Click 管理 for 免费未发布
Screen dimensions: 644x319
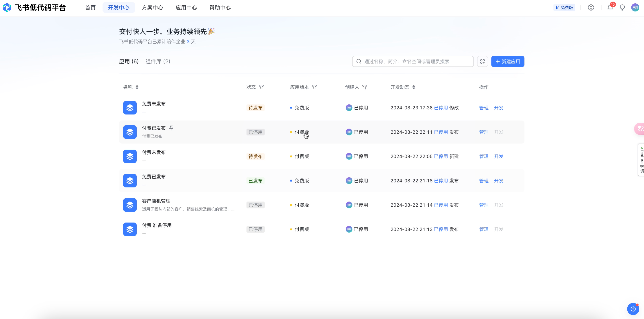[484, 108]
